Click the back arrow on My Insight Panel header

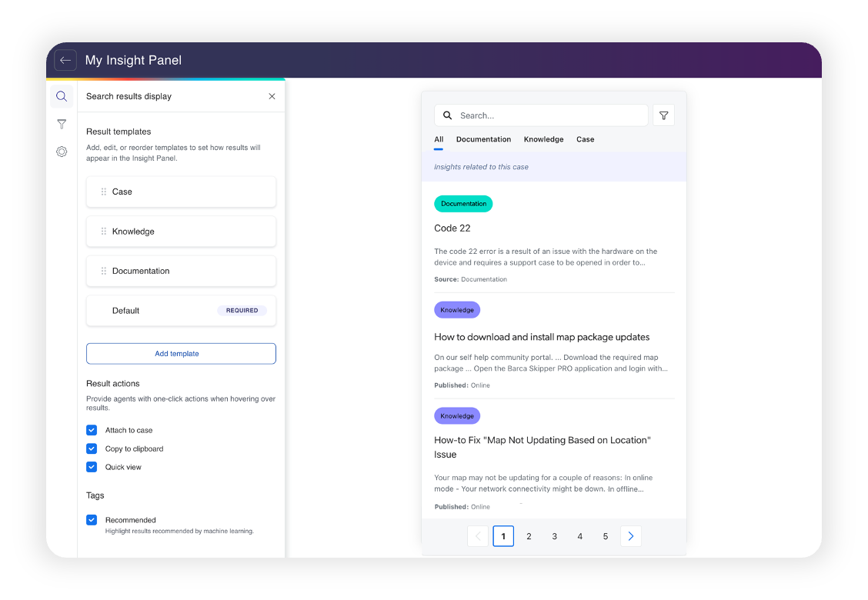click(65, 60)
